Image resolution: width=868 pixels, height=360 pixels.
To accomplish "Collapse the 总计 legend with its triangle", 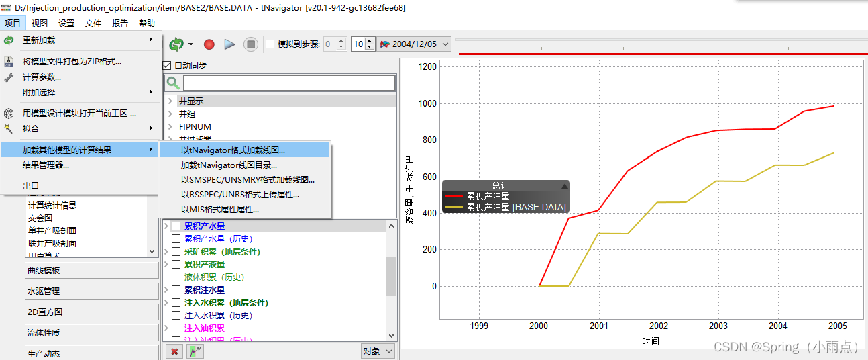I will click(565, 186).
